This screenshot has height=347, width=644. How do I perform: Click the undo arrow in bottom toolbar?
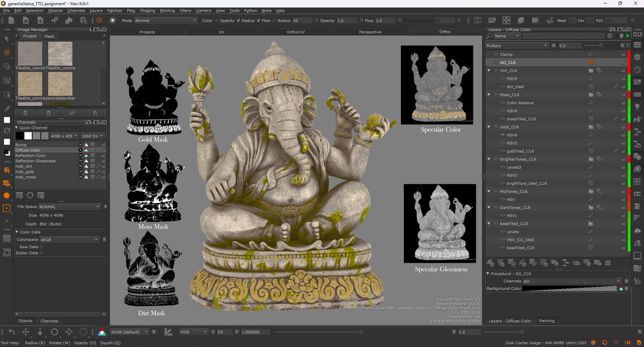pos(12,332)
